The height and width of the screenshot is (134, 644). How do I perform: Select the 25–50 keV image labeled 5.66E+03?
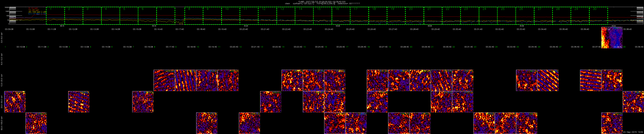click(x=79, y=102)
